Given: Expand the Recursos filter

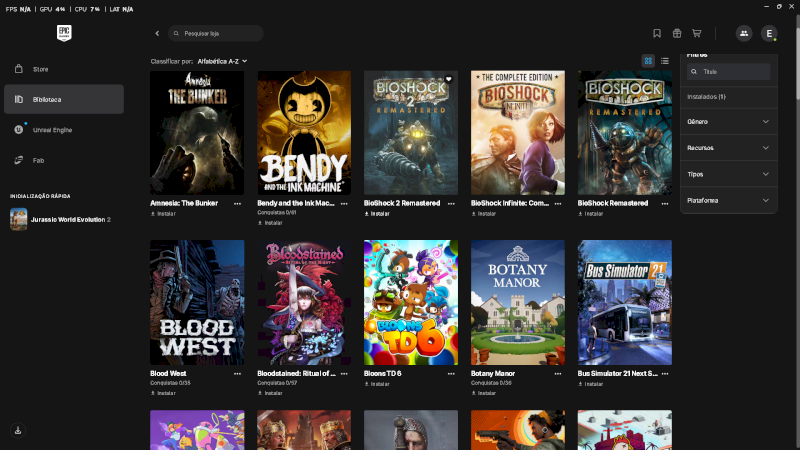Looking at the screenshot, I should [729, 148].
